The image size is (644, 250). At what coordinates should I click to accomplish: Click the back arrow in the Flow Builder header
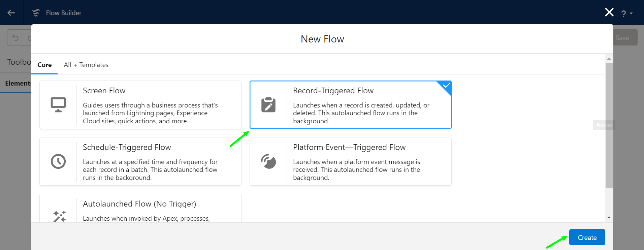[x=11, y=13]
